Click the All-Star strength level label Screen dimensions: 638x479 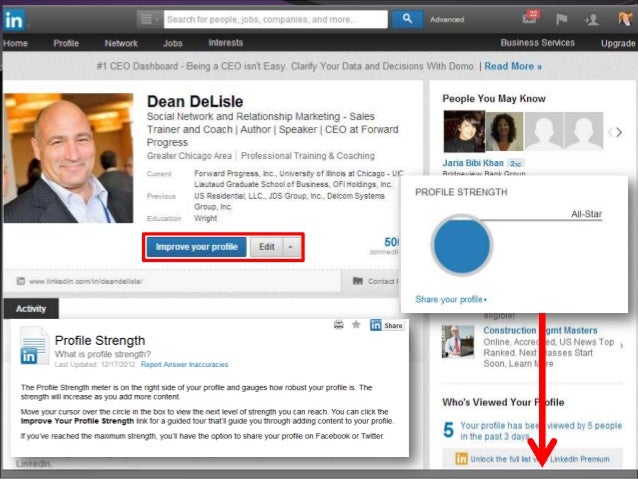(x=586, y=214)
